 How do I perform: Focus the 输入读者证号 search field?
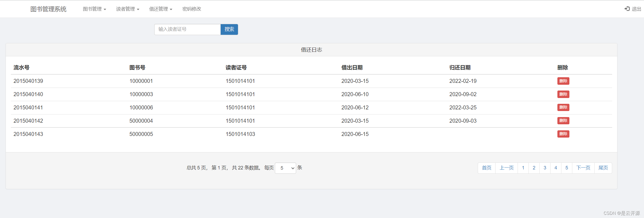[x=187, y=29]
